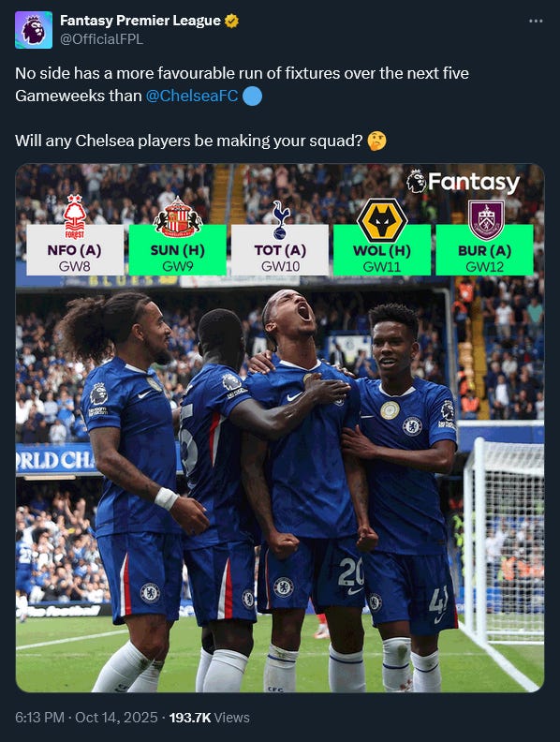The width and height of the screenshot is (560, 742).
Task: Click the @OfficialFPL handle
Action: (x=101, y=39)
